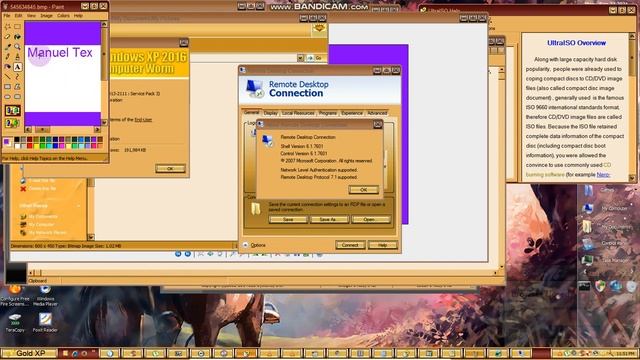Open Windows Media Player desktop icon
Viewport: 640px width, 360px height.
(45, 296)
